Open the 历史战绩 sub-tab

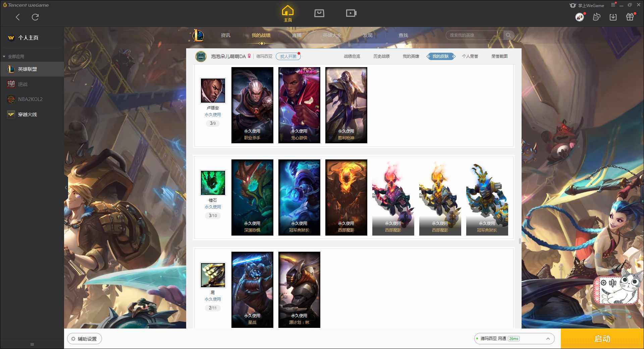click(381, 56)
